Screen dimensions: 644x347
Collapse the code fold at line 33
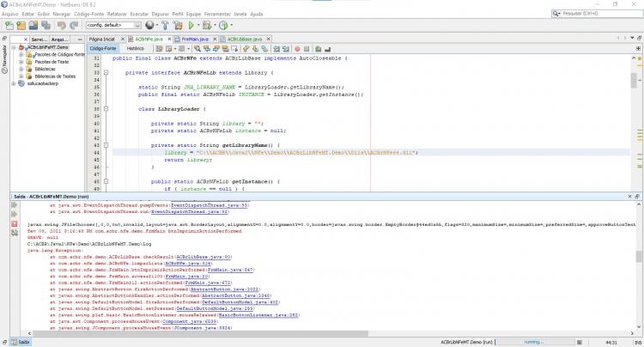click(106, 73)
